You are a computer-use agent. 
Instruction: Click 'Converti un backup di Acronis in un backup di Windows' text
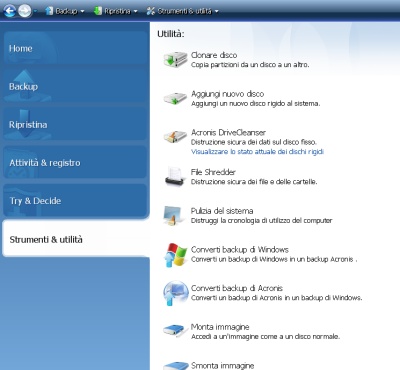click(x=276, y=298)
